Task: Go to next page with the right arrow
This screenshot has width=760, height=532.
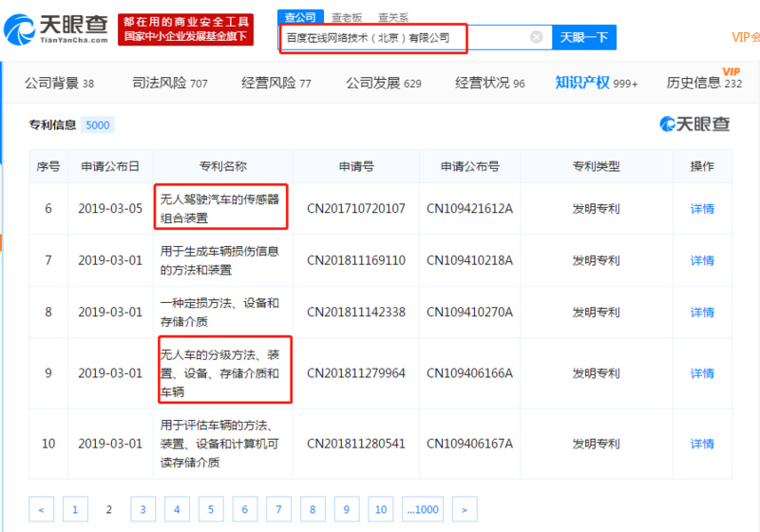Action: (465, 509)
